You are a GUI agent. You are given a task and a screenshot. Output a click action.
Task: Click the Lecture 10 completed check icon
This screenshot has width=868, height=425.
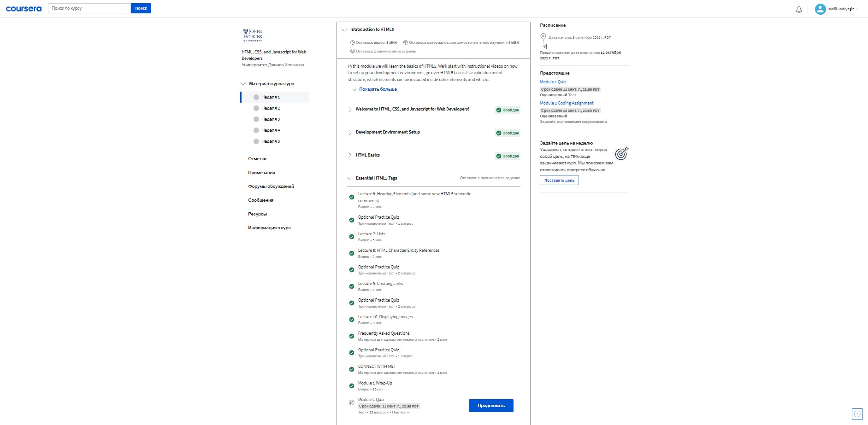point(352,320)
